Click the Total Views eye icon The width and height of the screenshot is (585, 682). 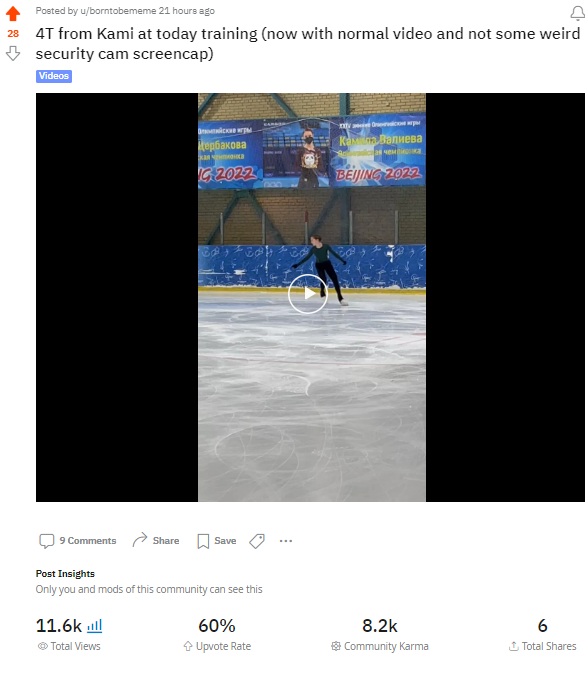click(x=43, y=646)
